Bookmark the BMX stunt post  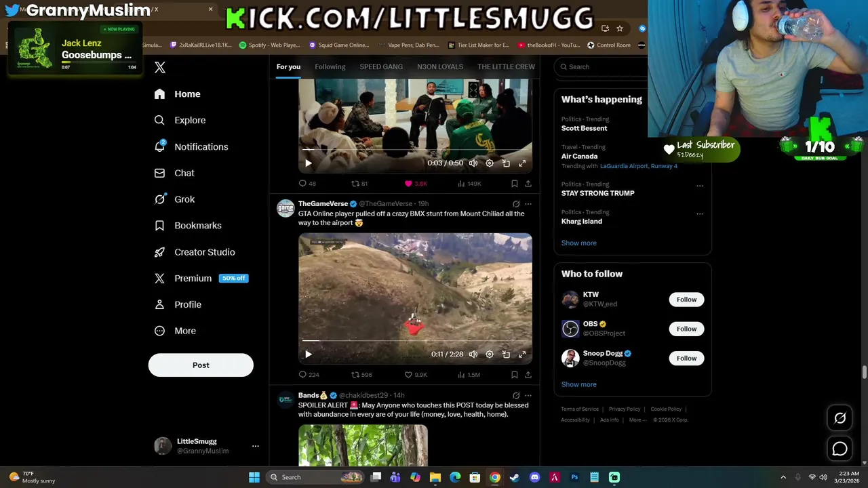pos(515,375)
